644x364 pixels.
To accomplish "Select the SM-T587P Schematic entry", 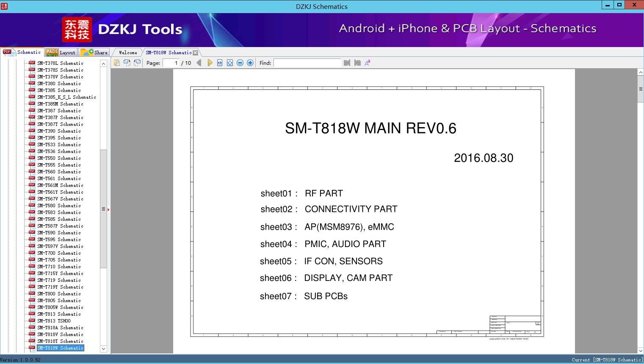I will 60,226.
